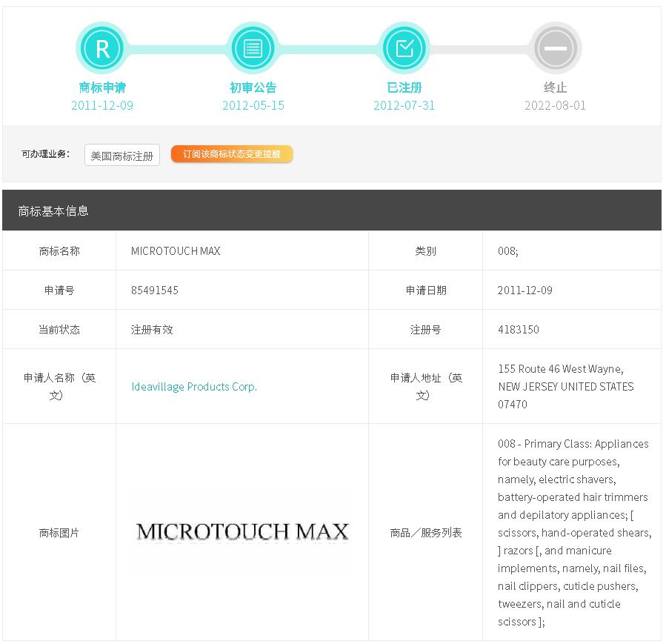The width and height of the screenshot is (666, 644).
Task: Click the 美国商标注册 button
Action: pyautogui.click(x=122, y=155)
